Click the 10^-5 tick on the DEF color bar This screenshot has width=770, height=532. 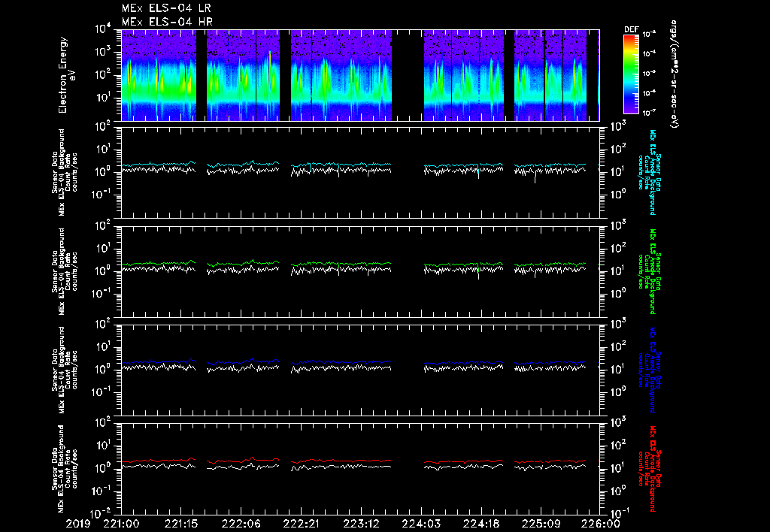[x=650, y=74]
